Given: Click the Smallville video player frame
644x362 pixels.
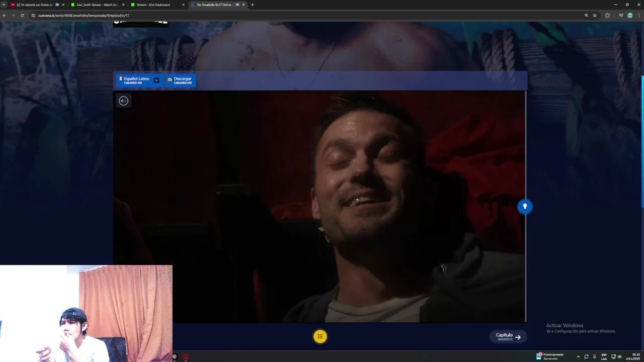Looking at the screenshot, I should coord(319,206).
